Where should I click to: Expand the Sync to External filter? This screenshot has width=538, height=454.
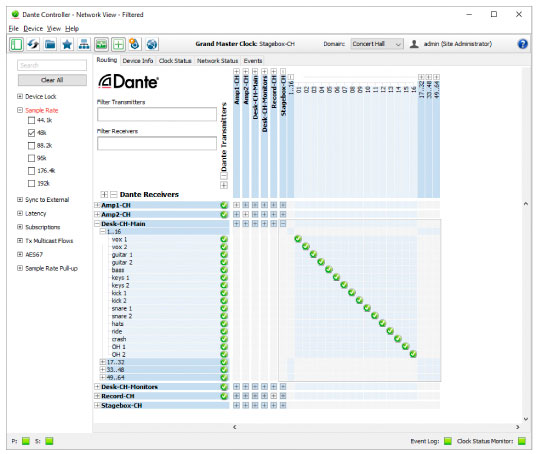pos(20,199)
